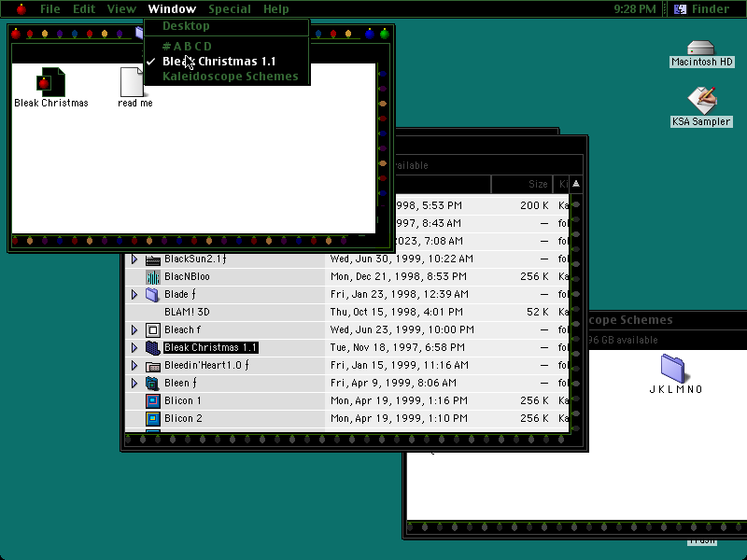Click the Kaleidoscope Schemes window title bar
The height and width of the screenshot is (560, 747).
[x=668, y=320]
